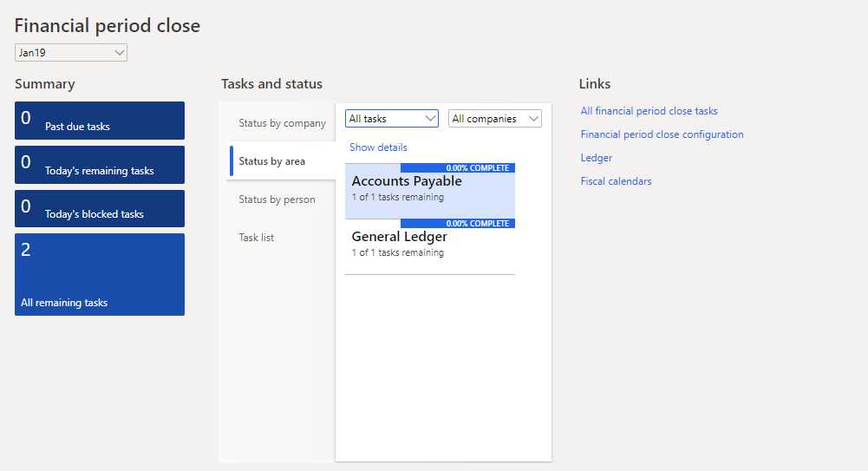Open the Task list tab
The width and height of the screenshot is (868, 471).
(x=257, y=238)
